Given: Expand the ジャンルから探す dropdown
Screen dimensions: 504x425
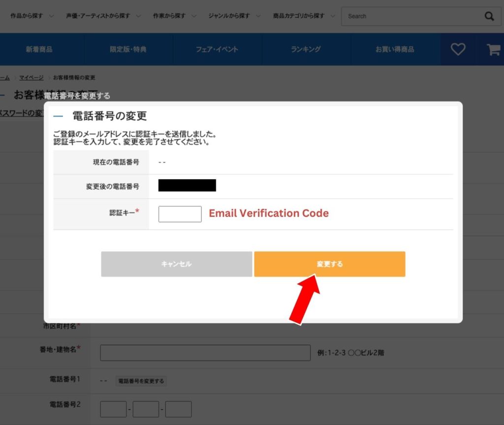Looking at the screenshot, I should point(234,16).
